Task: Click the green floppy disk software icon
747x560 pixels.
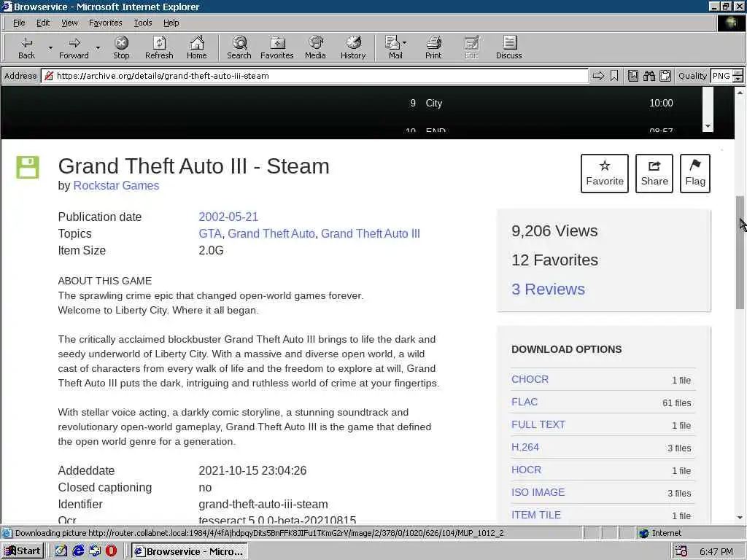Action: click(x=28, y=167)
